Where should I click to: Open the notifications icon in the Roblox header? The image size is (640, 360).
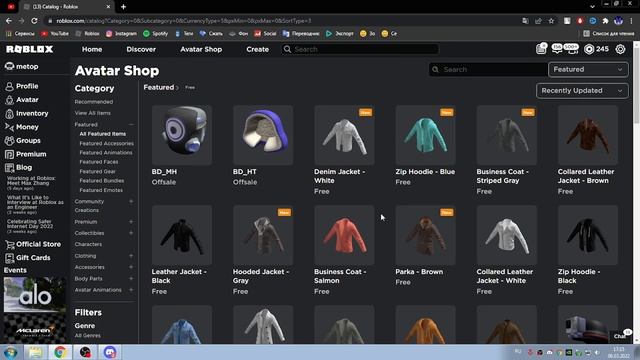click(541, 49)
